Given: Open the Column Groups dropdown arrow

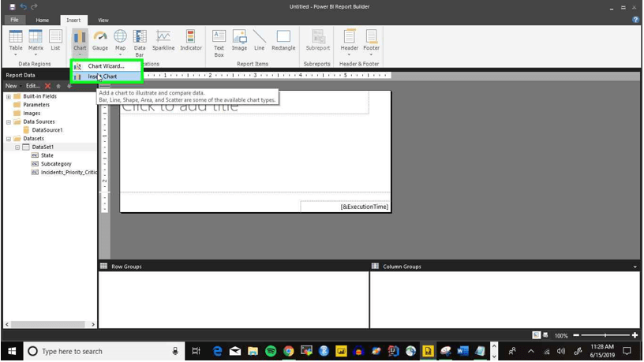Looking at the screenshot, I should (x=635, y=267).
